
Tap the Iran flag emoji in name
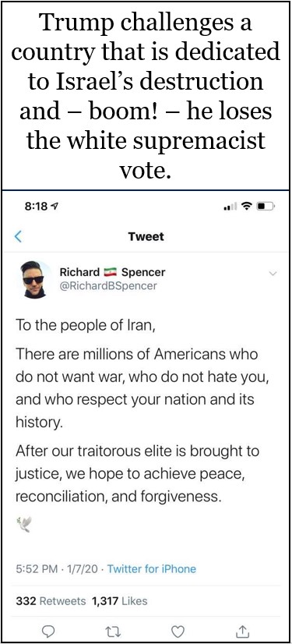click(111, 272)
